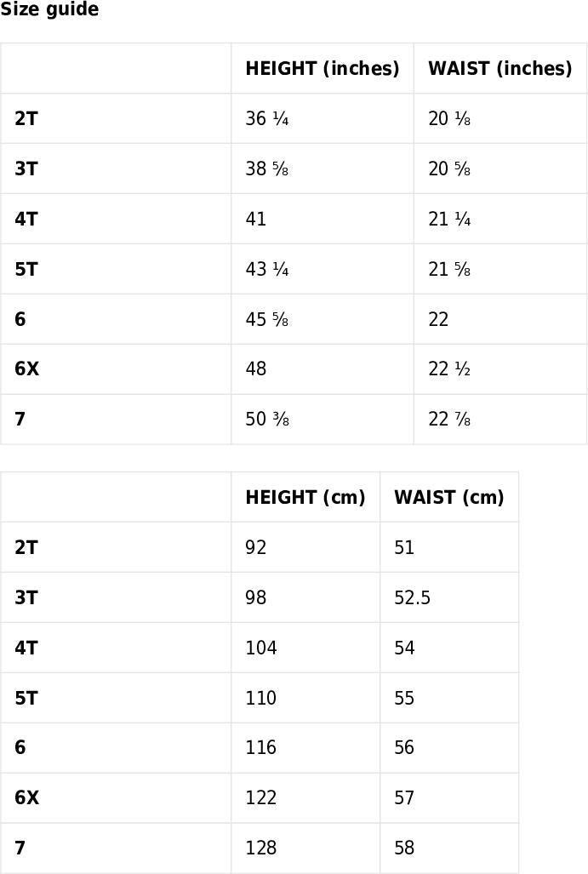Click the 22 ½ waist cell
588x874 pixels.
coord(449,369)
